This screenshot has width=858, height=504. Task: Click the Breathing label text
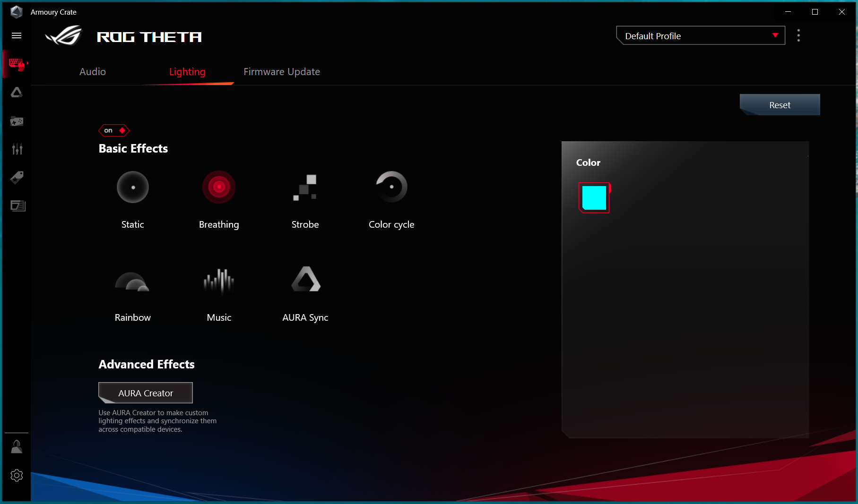click(219, 225)
